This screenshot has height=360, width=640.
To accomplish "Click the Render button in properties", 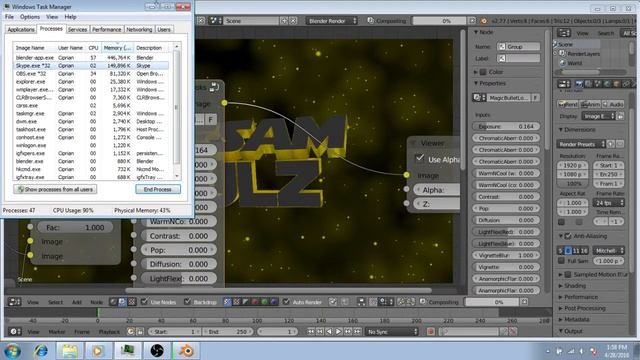I will pyautogui.click(x=568, y=104).
